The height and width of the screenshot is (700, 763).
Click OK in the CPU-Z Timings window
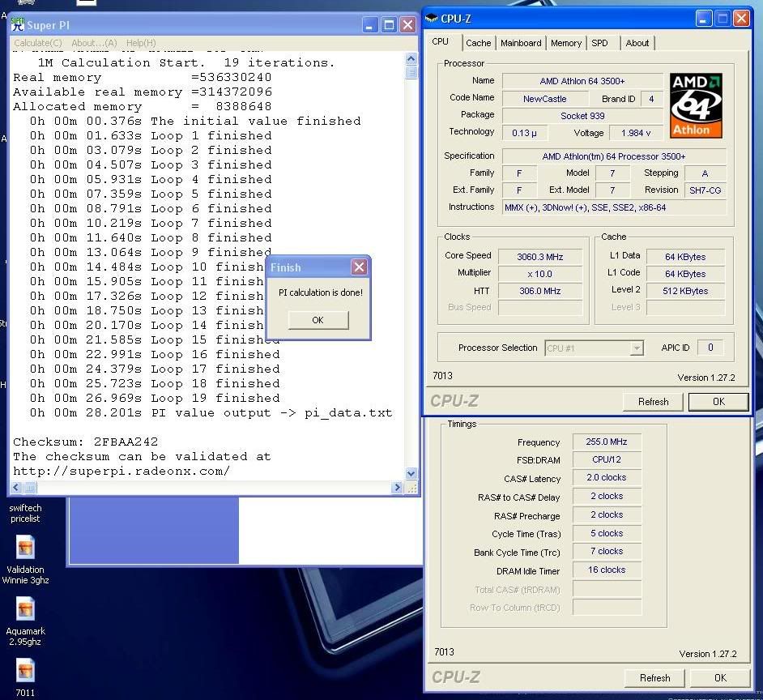click(720, 677)
